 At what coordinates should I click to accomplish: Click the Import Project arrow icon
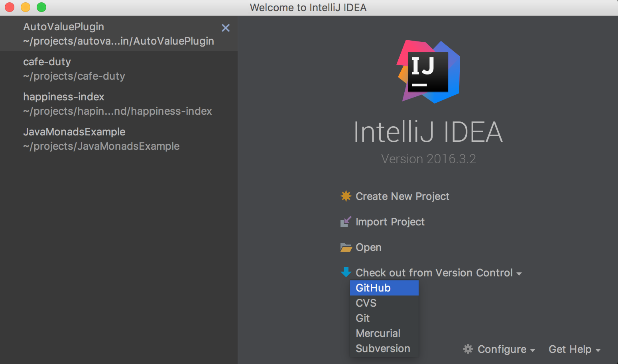346,221
